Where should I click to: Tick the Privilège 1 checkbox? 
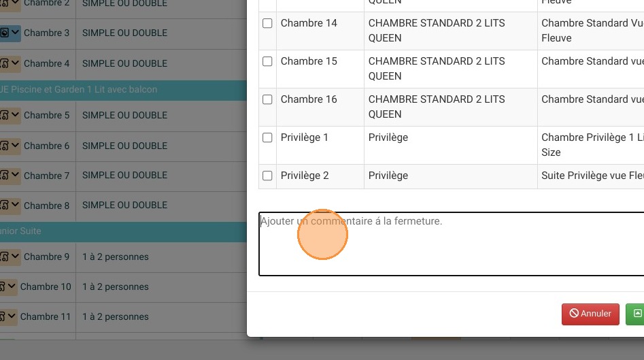[x=267, y=137]
